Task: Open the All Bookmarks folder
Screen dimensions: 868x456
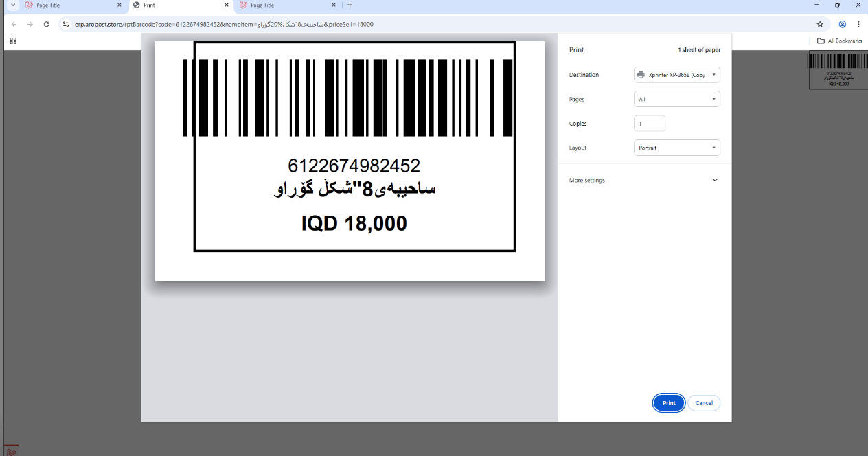Action: [x=839, y=41]
